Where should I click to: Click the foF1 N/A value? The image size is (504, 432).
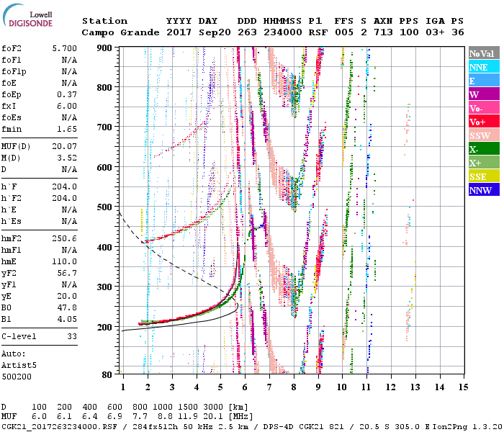click(69, 60)
